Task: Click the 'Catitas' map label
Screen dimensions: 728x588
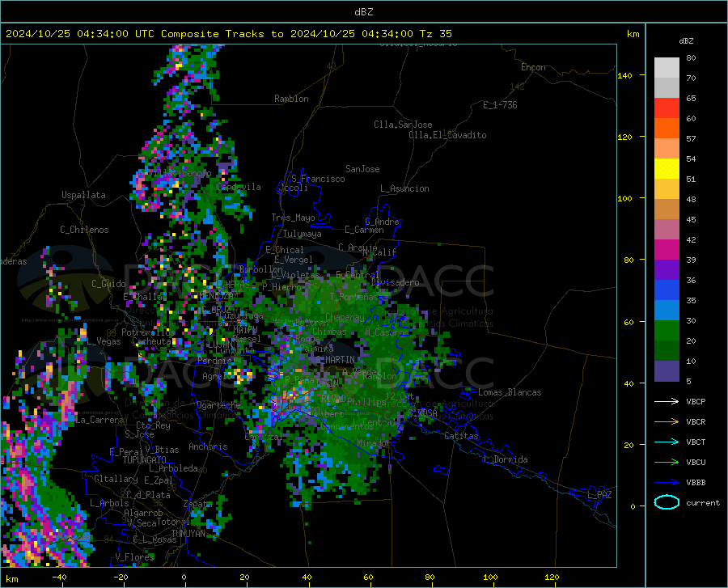Action: click(x=462, y=436)
